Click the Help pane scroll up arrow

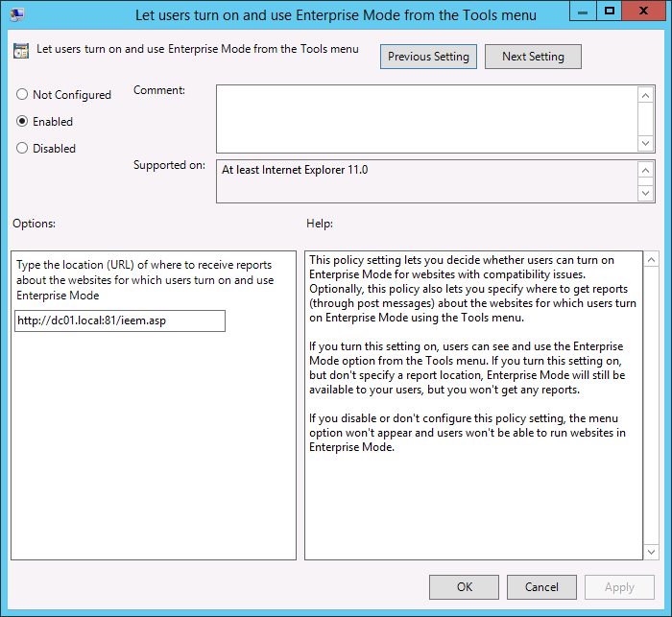tap(651, 260)
